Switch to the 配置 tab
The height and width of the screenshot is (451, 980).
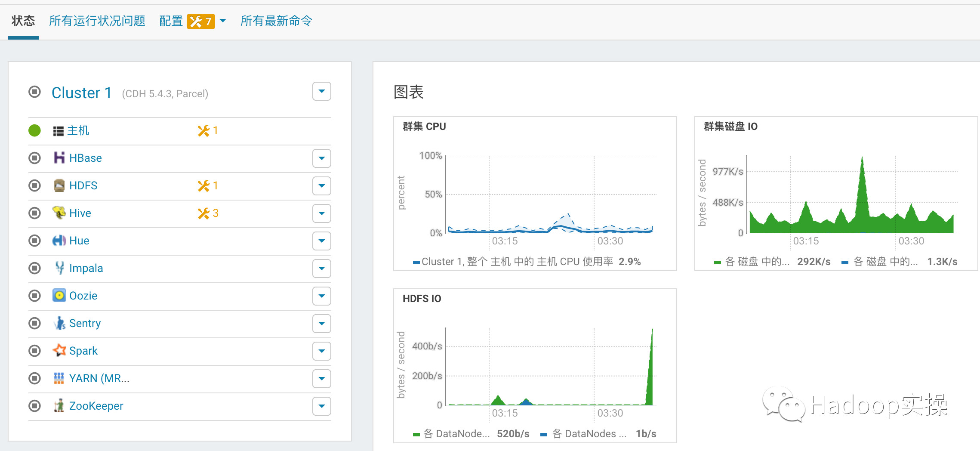(x=171, y=21)
